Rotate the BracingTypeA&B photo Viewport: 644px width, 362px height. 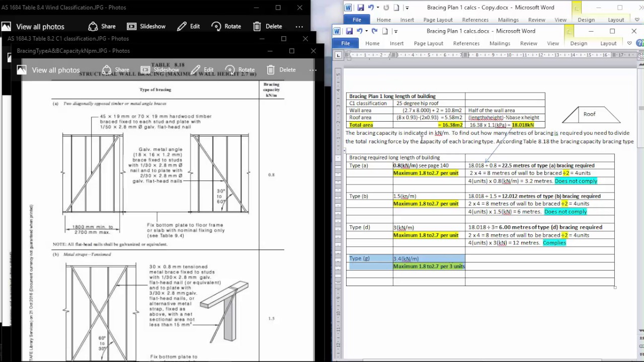click(239, 70)
